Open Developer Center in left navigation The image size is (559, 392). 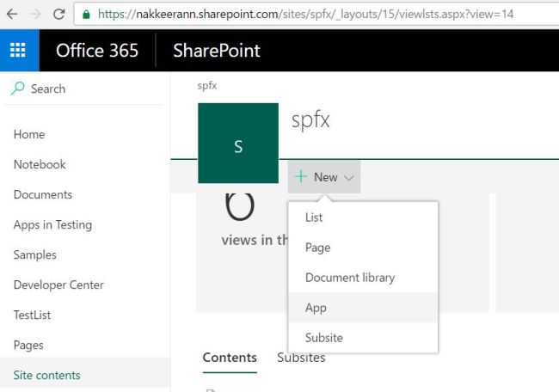pos(58,285)
